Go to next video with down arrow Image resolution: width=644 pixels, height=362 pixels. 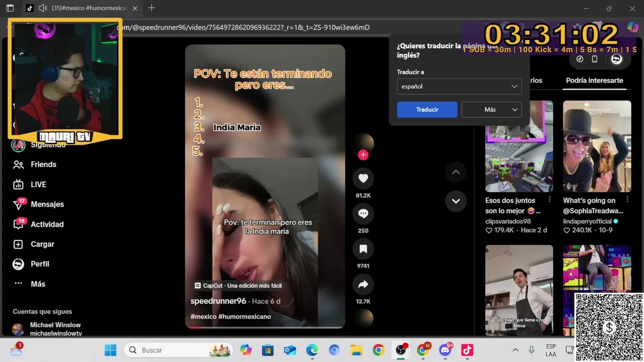(456, 201)
